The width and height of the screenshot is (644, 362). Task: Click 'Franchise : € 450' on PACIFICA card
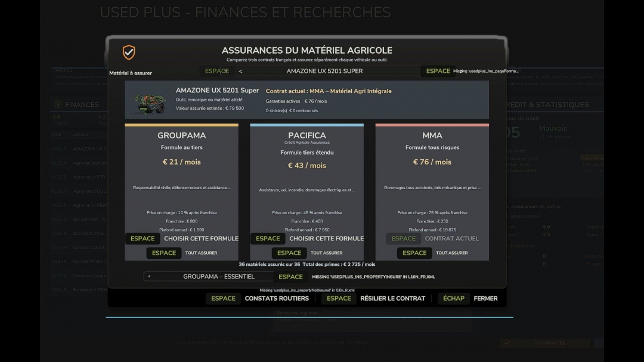coord(307,221)
